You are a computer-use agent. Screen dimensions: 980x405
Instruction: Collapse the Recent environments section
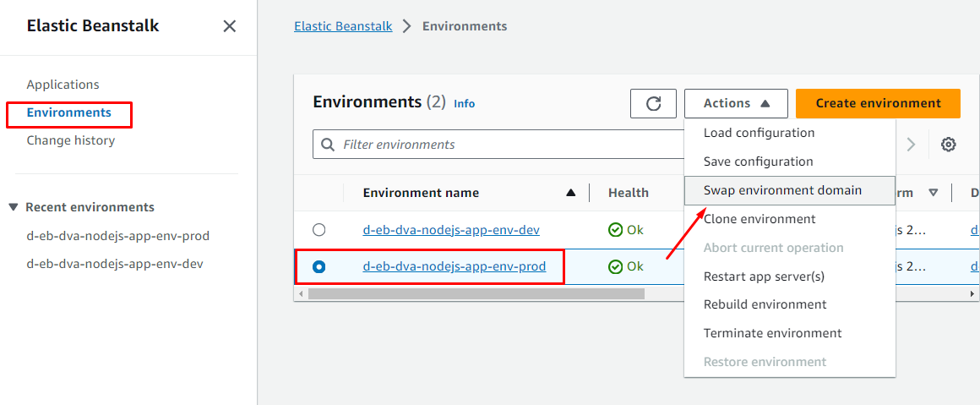13,207
